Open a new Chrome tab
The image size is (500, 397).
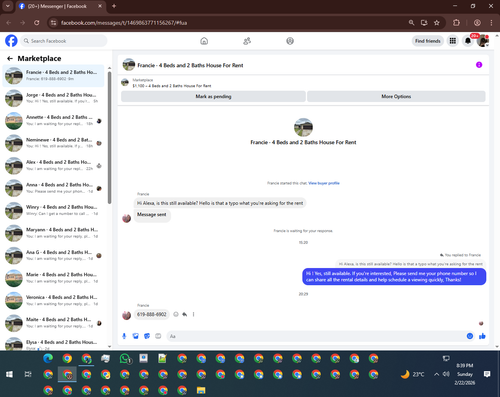pyautogui.click(x=114, y=6)
